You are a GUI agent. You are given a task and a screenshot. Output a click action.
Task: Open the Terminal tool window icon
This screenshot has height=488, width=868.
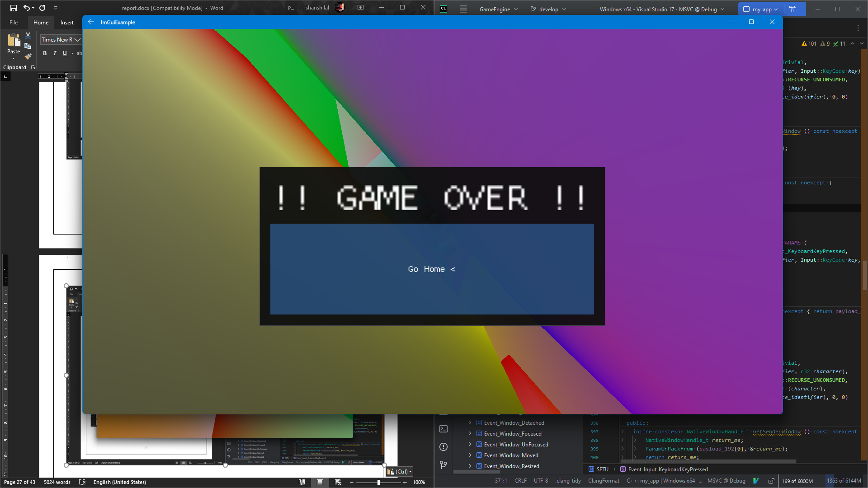pos(443,429)
